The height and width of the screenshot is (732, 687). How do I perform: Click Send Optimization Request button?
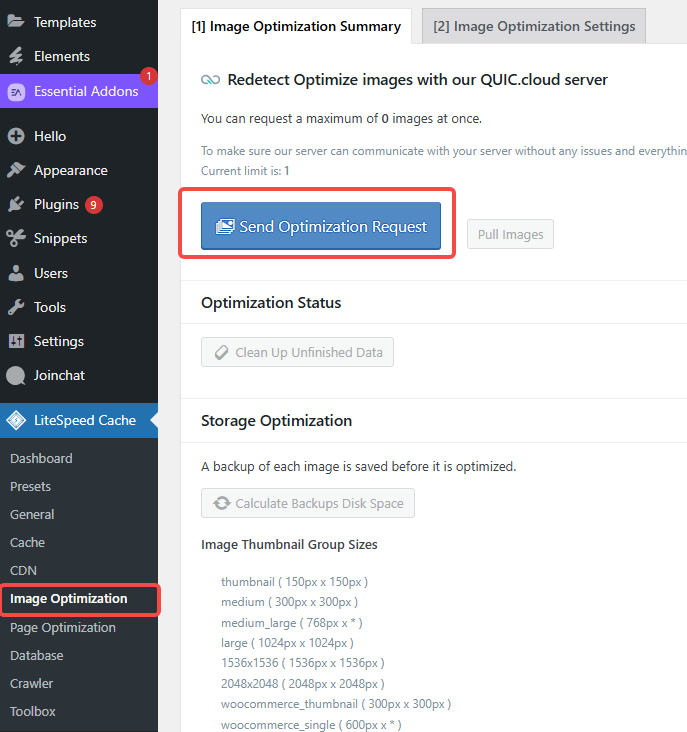[321, 226]
